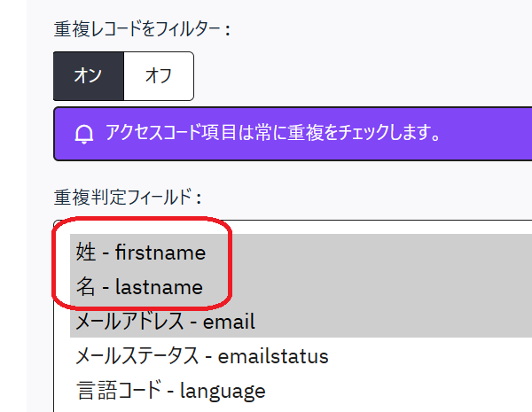This screenshot has width=532, height=412.
Task: Disable duplicate filter with オフ button
Action: click(158, 75)
